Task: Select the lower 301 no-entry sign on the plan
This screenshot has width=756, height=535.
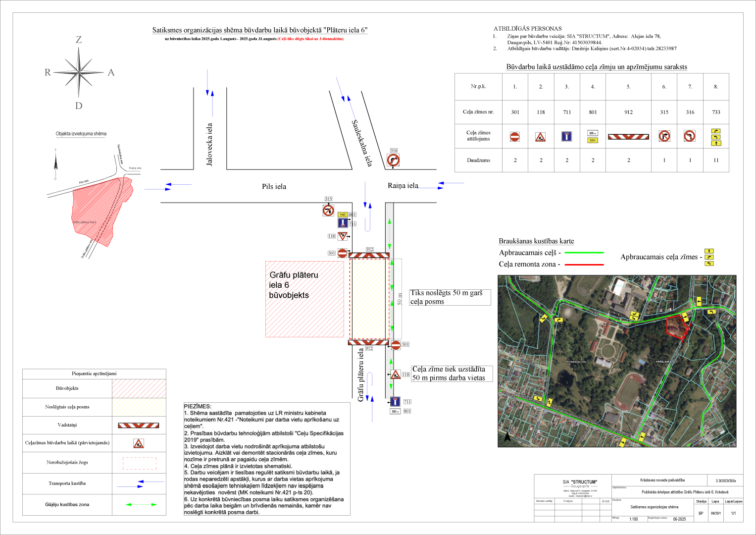Action: click(x=396, y=345)
